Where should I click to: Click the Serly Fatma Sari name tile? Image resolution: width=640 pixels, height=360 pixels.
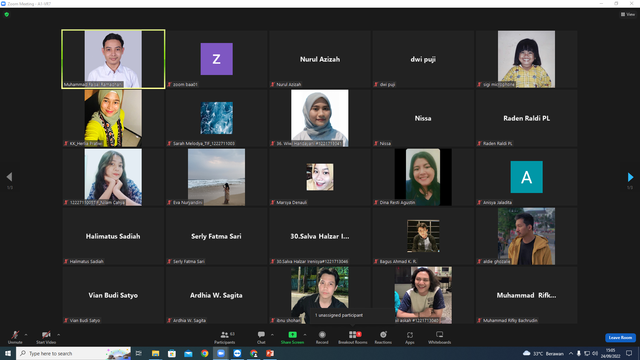coord(216,236)
